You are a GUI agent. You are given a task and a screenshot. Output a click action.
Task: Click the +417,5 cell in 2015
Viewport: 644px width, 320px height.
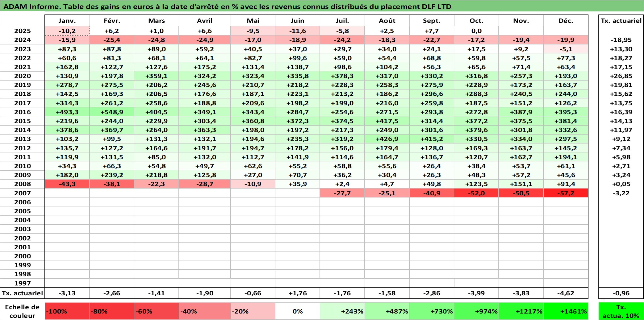coord(387,121)
